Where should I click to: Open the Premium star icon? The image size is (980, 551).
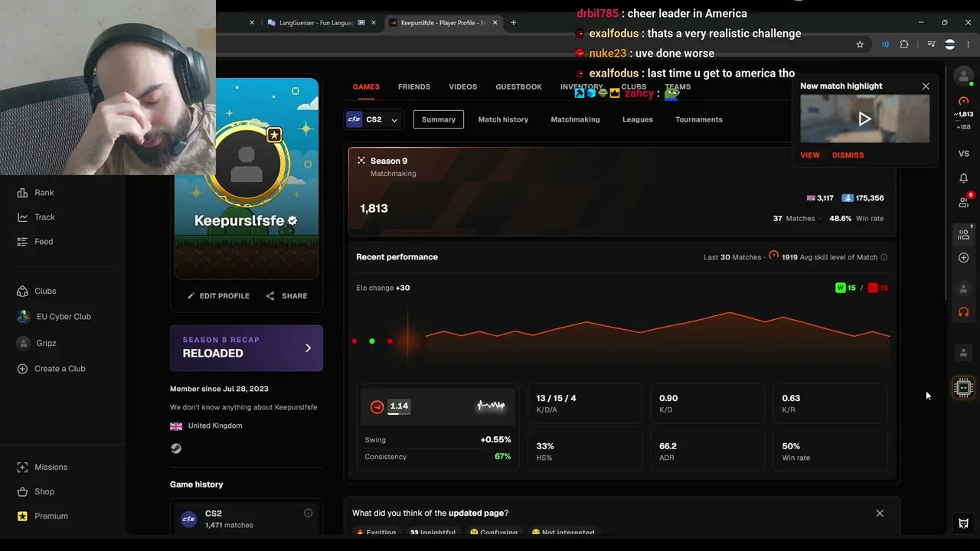pyautogui.click(x=22, y=517)
